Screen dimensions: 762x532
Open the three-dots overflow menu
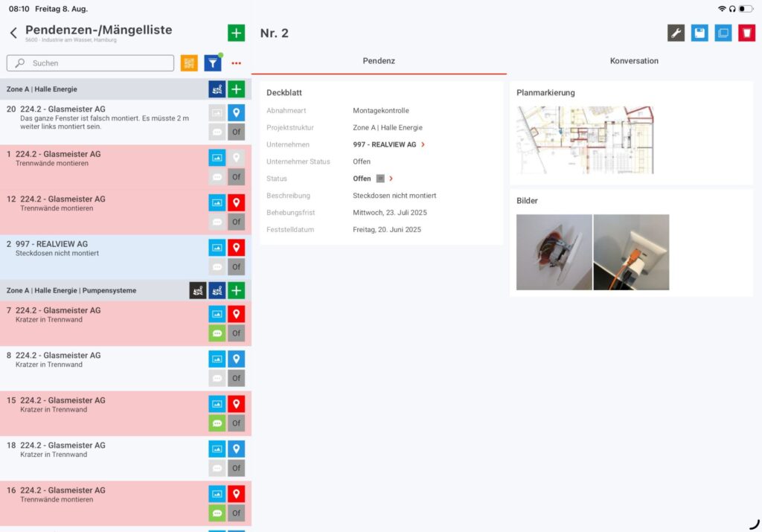pos(236,63)
